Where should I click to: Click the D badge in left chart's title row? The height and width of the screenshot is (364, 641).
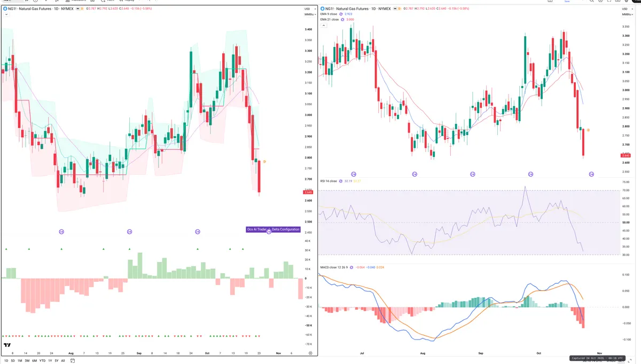(82, 9)
